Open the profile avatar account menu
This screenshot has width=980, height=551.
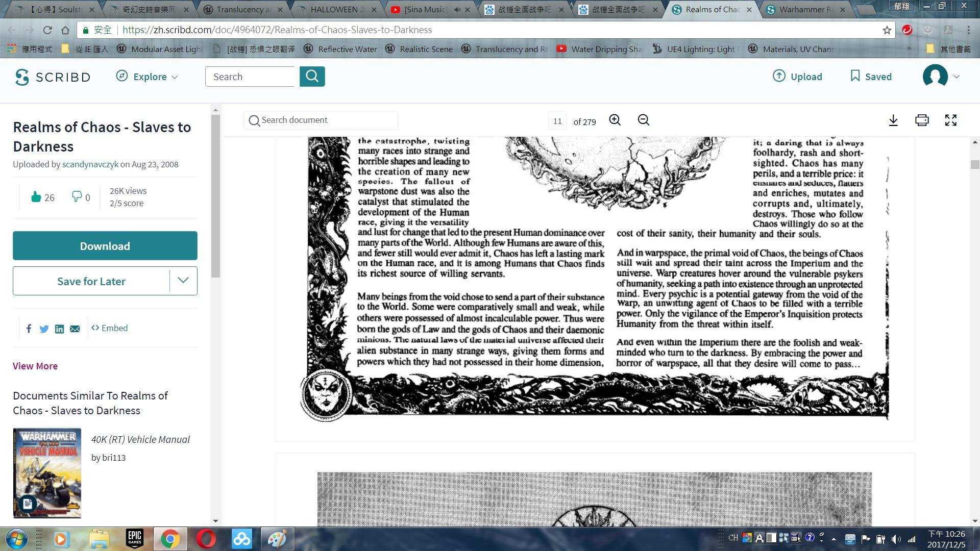(941, 77)
